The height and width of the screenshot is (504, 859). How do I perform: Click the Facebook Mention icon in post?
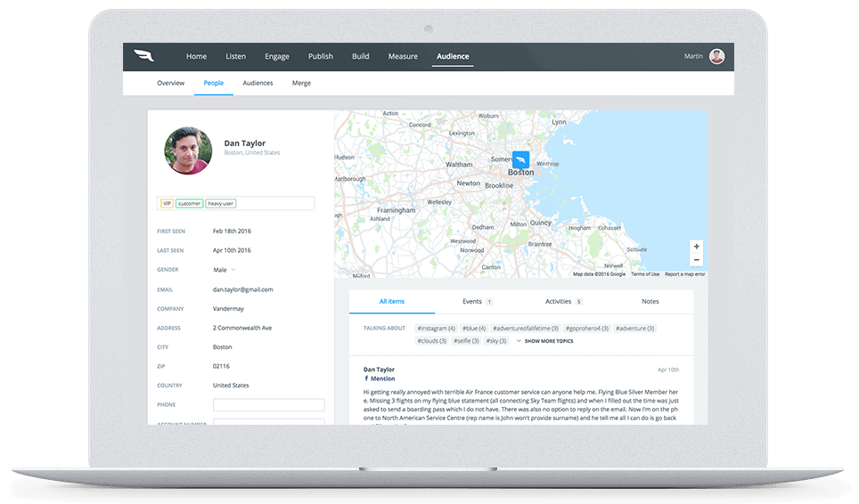pyautogui.click(x=366, y=378)
